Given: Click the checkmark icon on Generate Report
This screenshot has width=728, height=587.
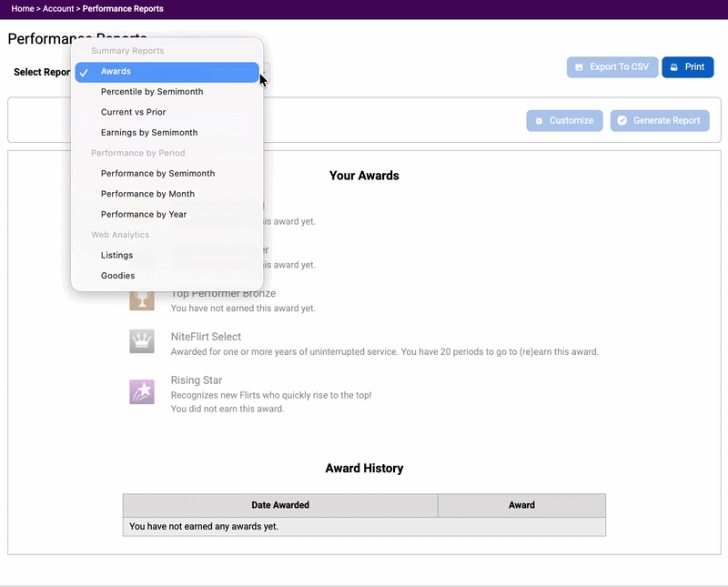Looking at the screenshot, I should [x=622, y=121].
